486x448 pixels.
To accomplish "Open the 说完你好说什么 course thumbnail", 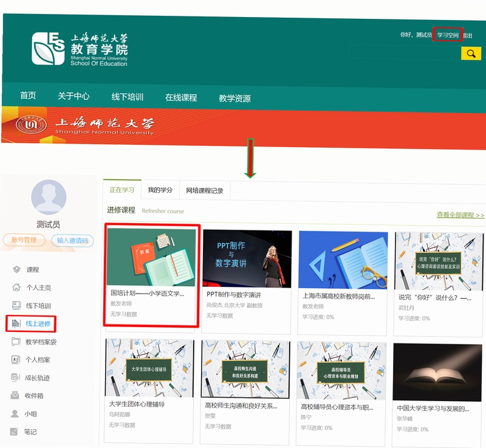I will 439,261.
